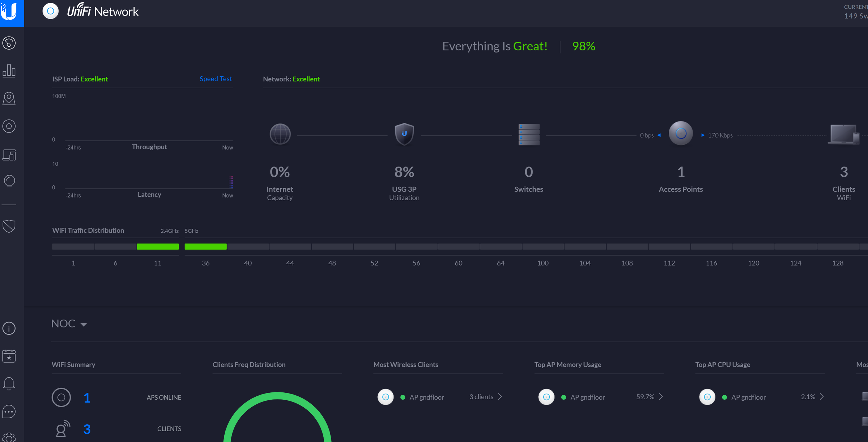Open the Dashboard with the speedometer icon

coord(9,43)
